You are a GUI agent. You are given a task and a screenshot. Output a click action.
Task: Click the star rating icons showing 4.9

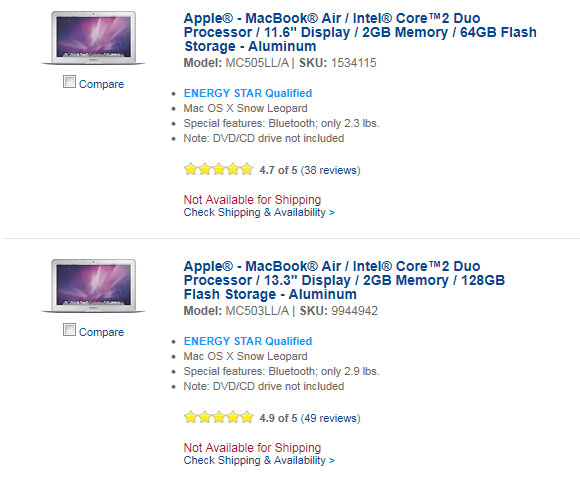(219, 417)
